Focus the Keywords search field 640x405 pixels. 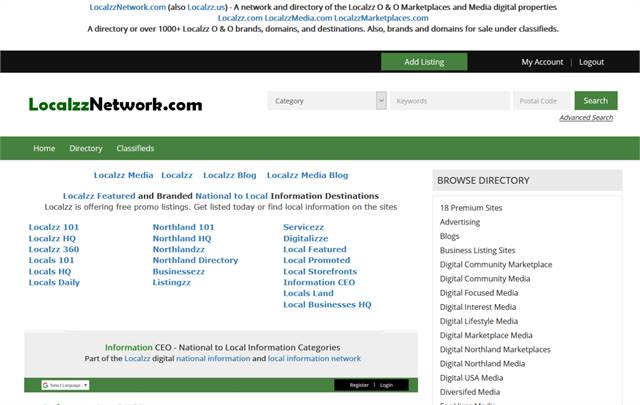(450, 101)
